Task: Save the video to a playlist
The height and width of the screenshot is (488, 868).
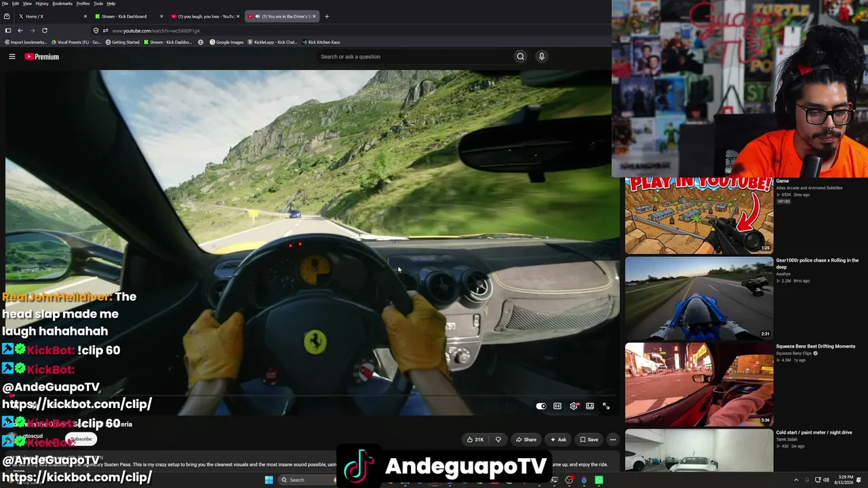Action: click(x=589, y=440)
